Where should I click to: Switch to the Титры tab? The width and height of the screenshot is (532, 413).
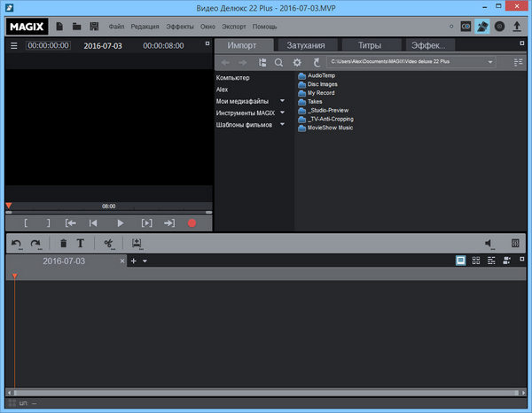370,44
